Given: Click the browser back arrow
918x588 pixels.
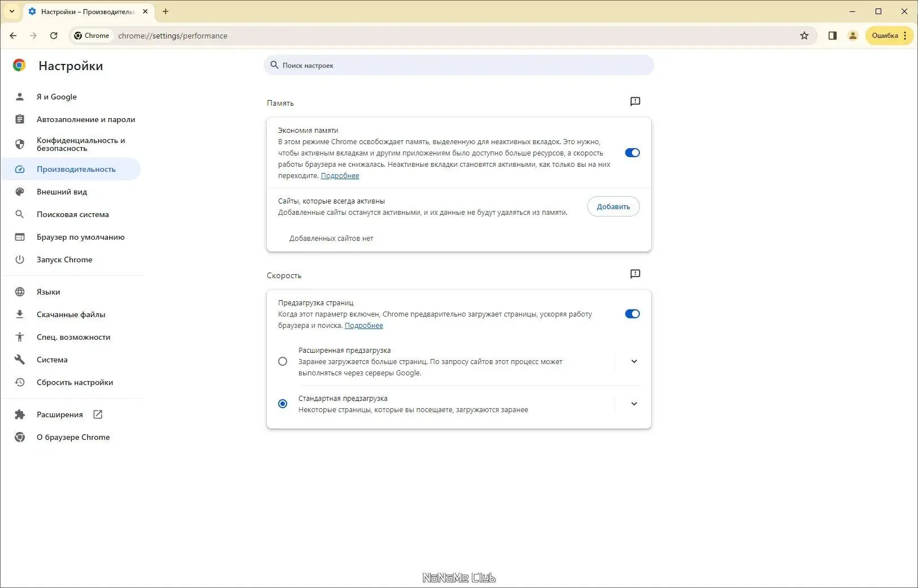Looking at the screenshot, I should pyautogui.click(x=13, y=36).
